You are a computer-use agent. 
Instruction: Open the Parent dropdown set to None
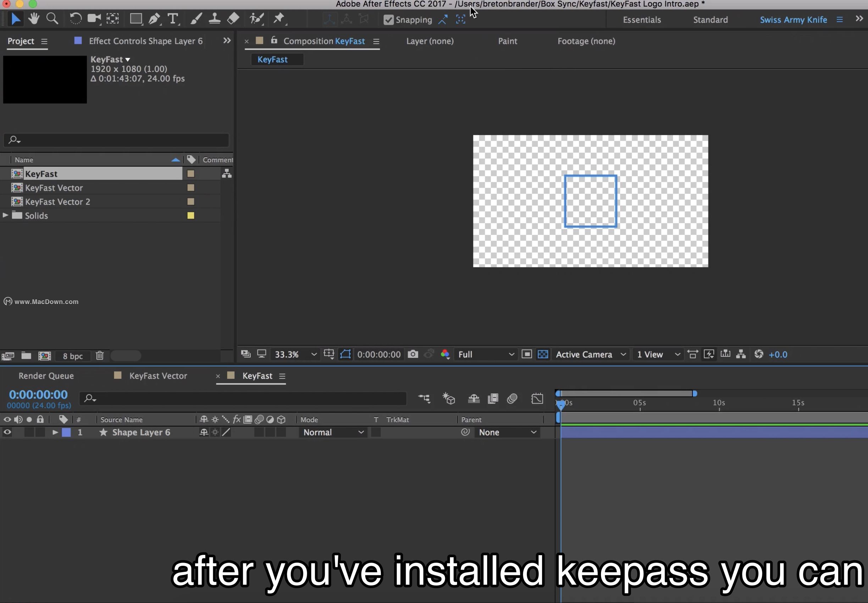[507, 432]
